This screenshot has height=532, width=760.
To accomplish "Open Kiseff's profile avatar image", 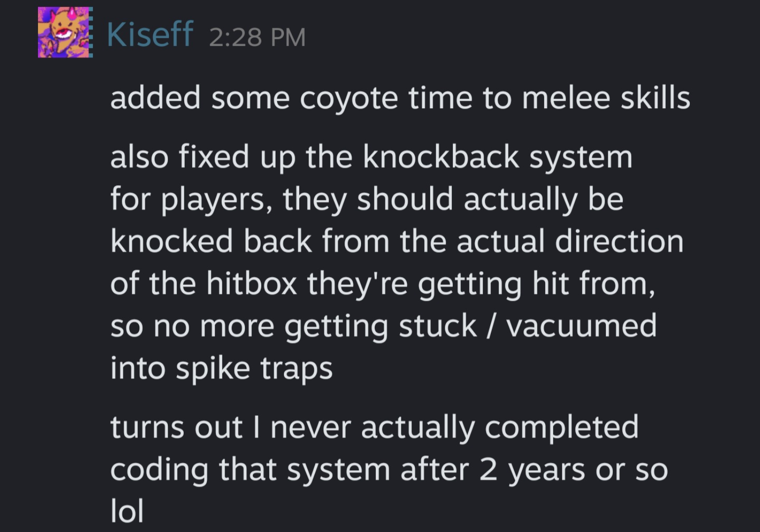I will tap(65, 32).
